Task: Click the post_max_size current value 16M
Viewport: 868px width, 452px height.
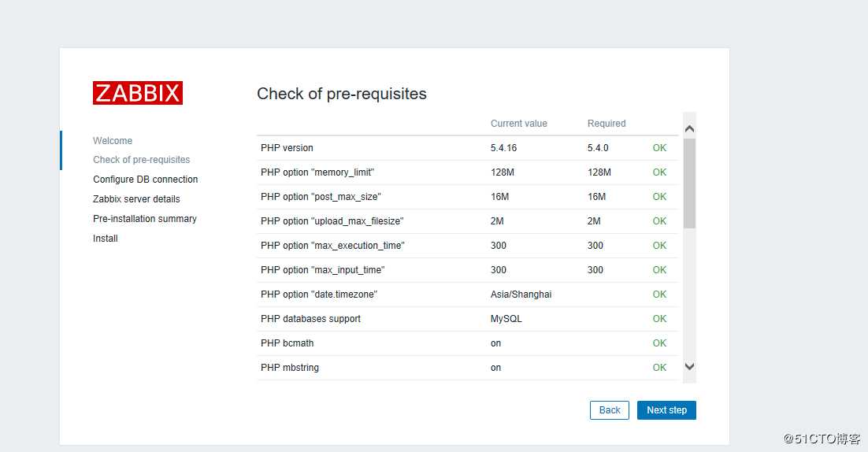Action: pyautogui.click(x=499, y=196)
